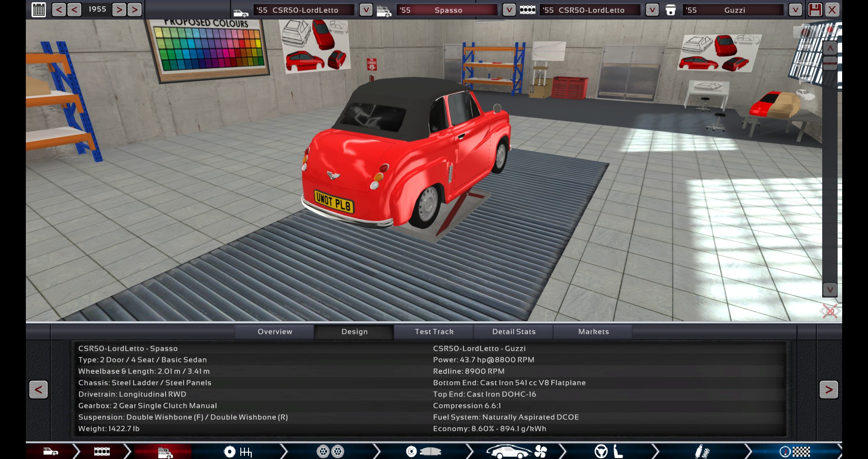
Task: Advance year with double right arrow stepper
Action: pos(134,10)
